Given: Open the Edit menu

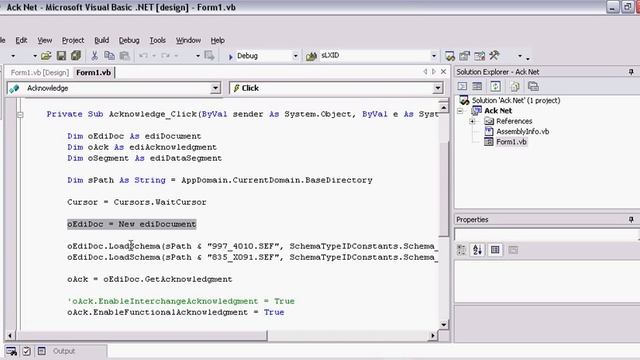Looking at the screenshot, I should click(21, 40).
